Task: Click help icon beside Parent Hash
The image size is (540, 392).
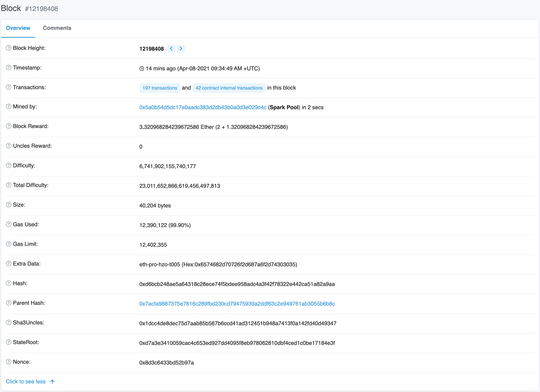Action: tap(9, 303)
